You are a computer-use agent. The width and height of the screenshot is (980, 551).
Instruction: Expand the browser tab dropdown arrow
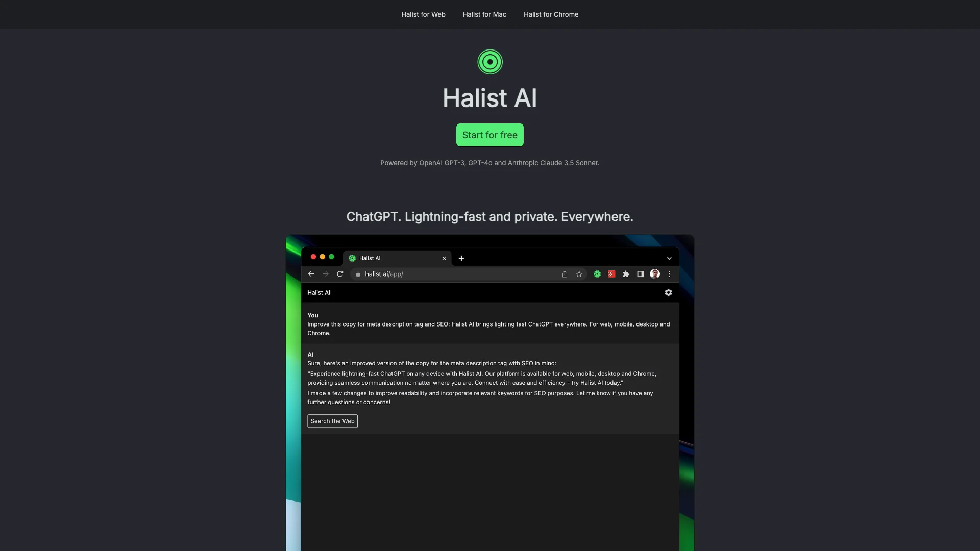pos(669,258)
